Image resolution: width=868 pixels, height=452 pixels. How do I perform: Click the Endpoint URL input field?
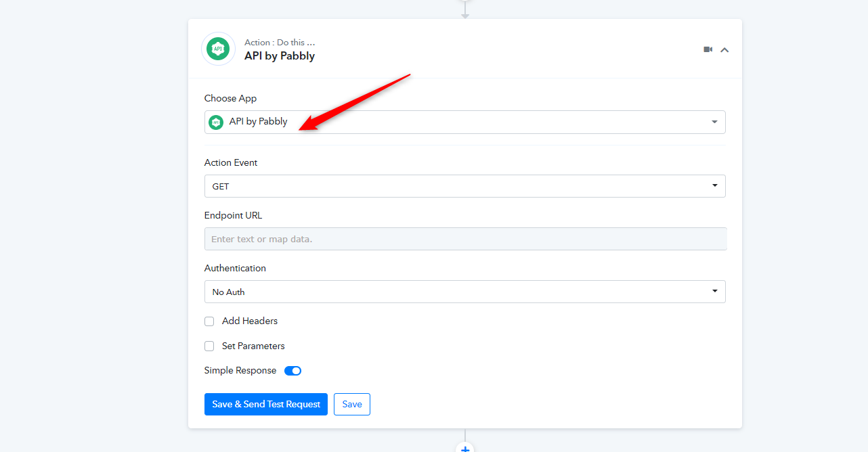pyautogui.click(x=465, y=239)
